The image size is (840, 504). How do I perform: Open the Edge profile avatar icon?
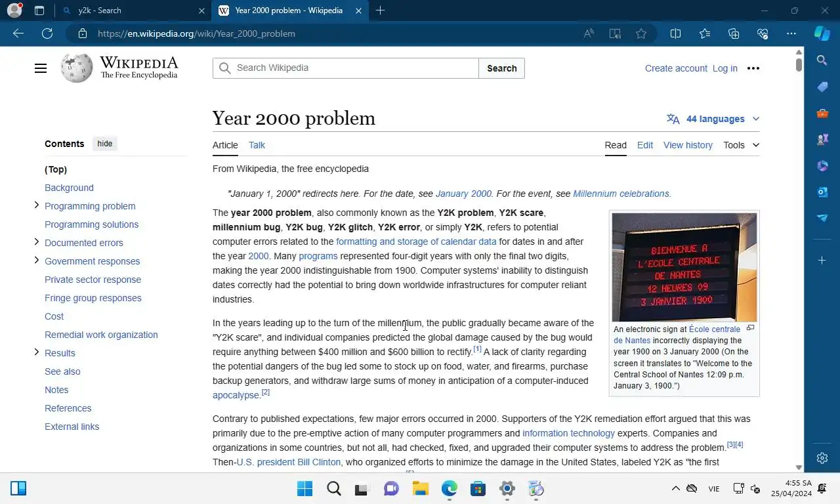14,10
